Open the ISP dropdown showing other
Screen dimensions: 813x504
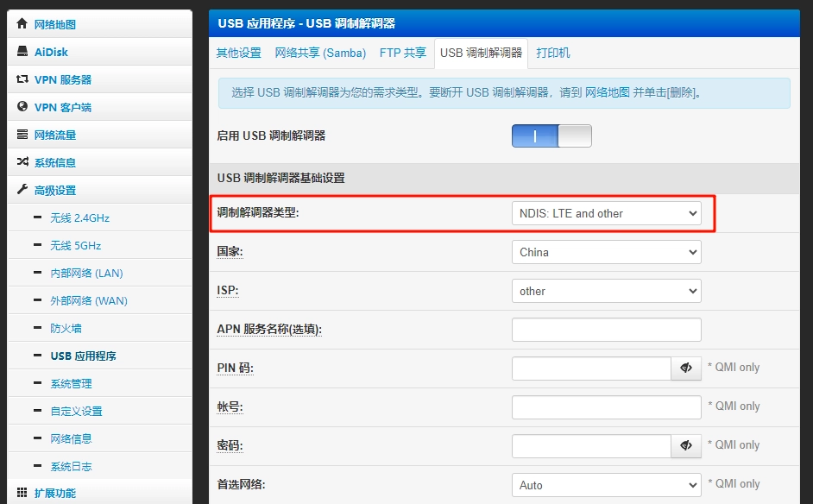pos(607,291)
